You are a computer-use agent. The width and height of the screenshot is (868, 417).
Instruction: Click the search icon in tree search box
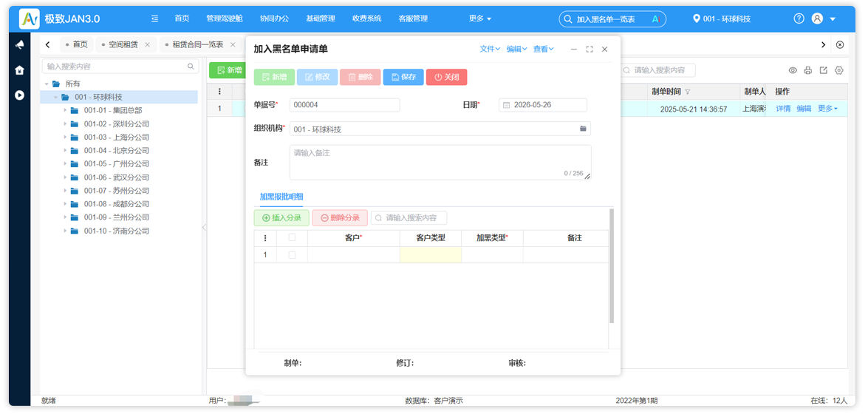[x=191, y=67]
